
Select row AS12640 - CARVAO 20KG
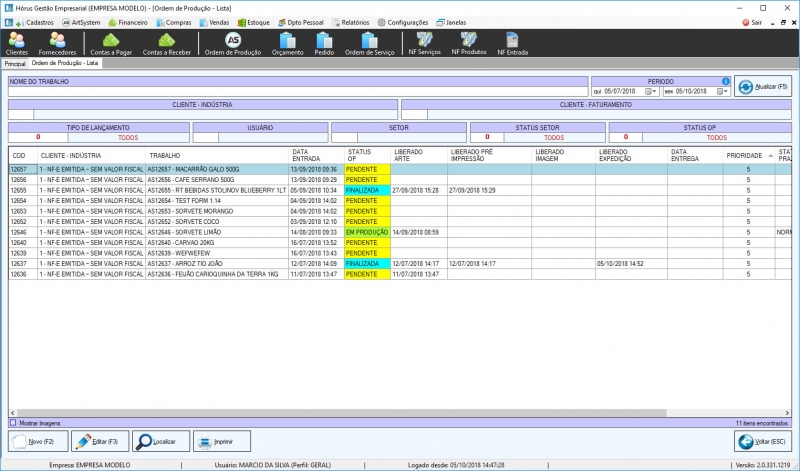point(400,243)
